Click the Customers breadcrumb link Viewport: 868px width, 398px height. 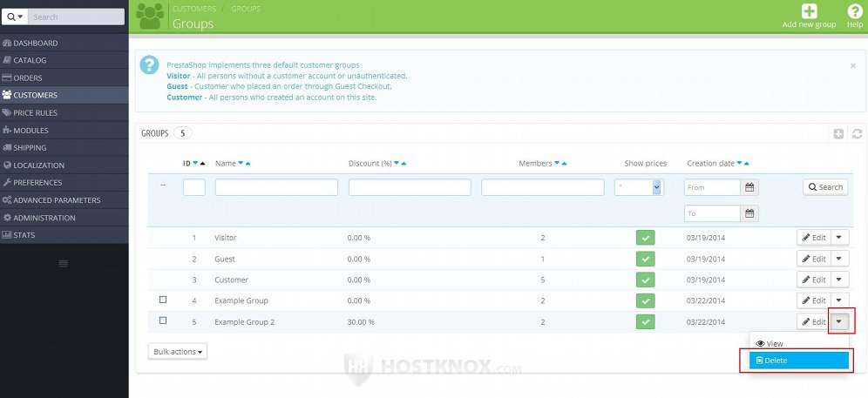194,9
